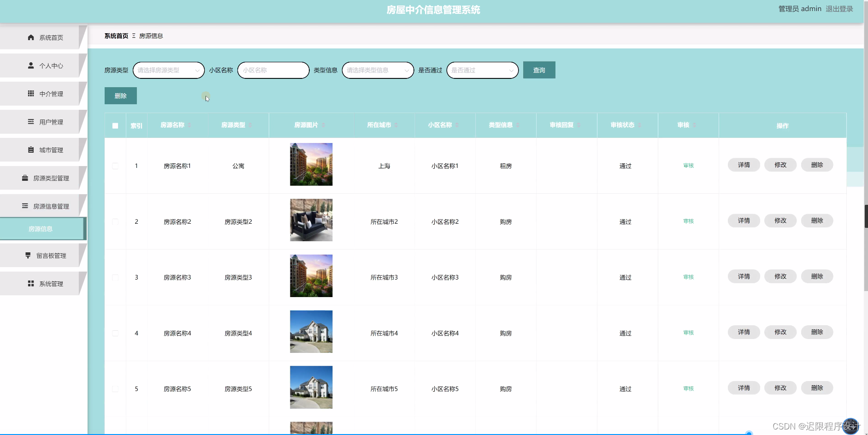The image size is (868, 435).
Task: Expand the 请选择类型信息 dropdown
Action: [377, 70]
